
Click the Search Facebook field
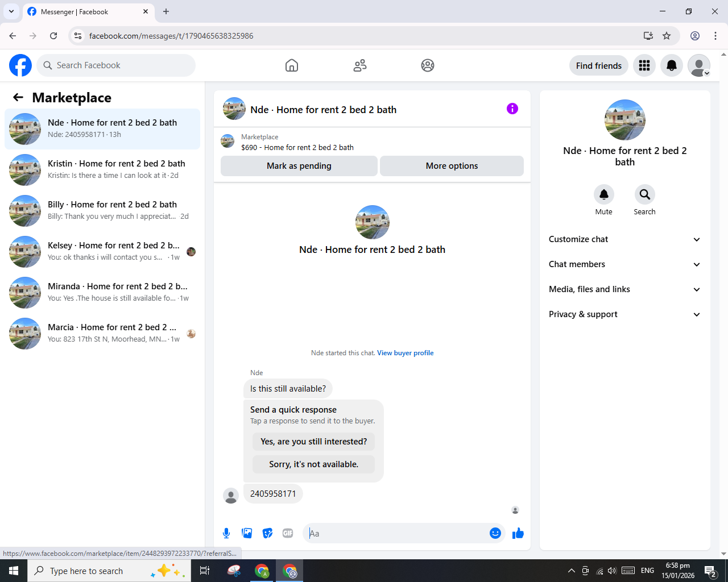pos(116,65)
